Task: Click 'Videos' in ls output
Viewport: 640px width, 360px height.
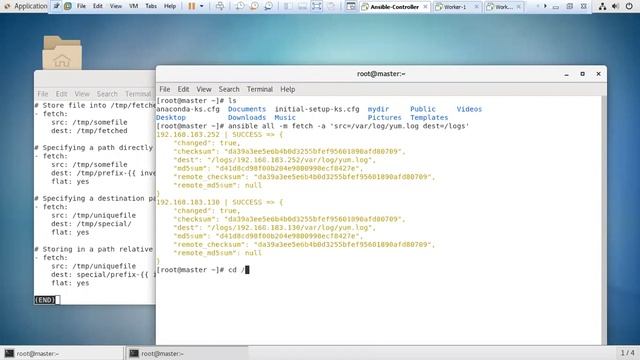Action: 469,109
